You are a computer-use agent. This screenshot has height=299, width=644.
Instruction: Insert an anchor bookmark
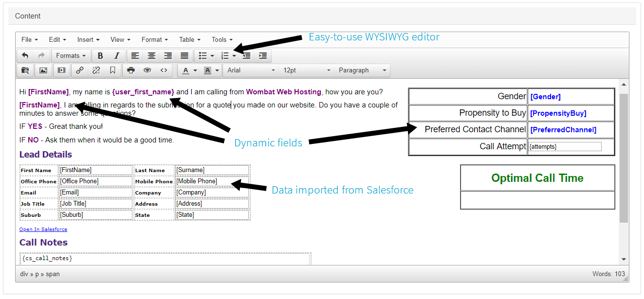[112, 70]
